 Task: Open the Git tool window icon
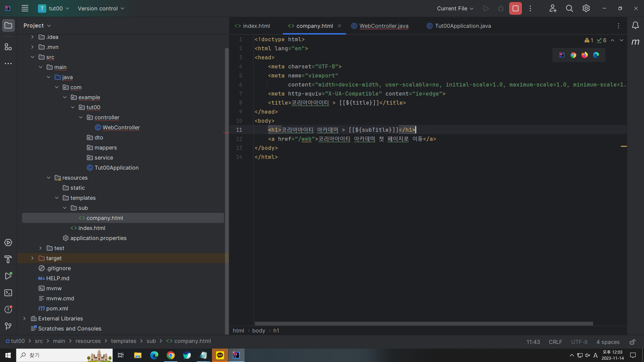click(x=8, y=326)
